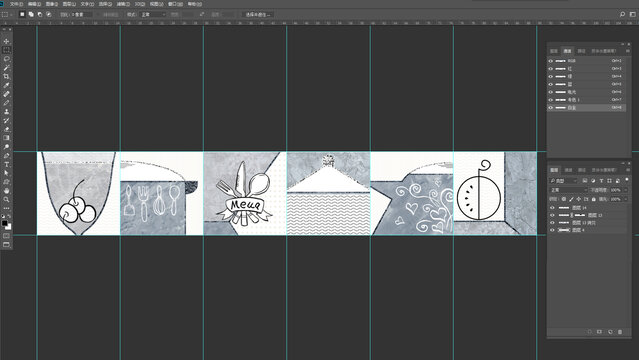This screenshot has height=360, width=639.
Task: Hide the topmost layer 14 eye icon
Action: [552, 208]
